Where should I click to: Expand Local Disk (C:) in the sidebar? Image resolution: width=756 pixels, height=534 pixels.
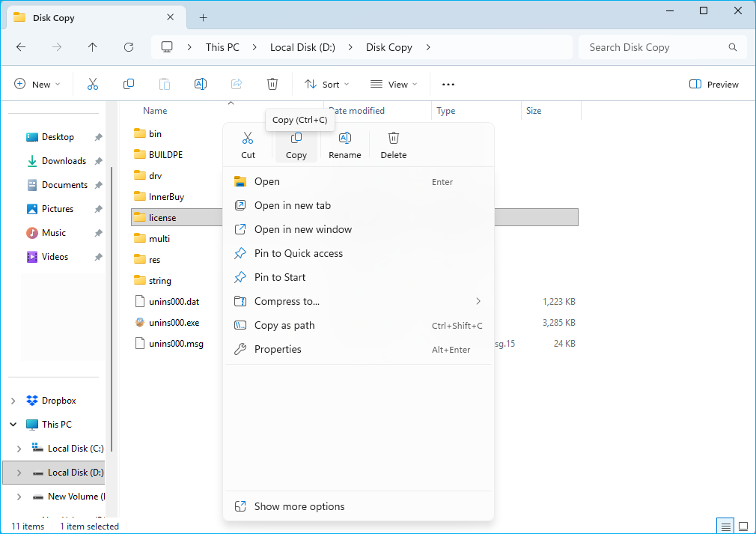pyautogui.click(x=19, y=448)
